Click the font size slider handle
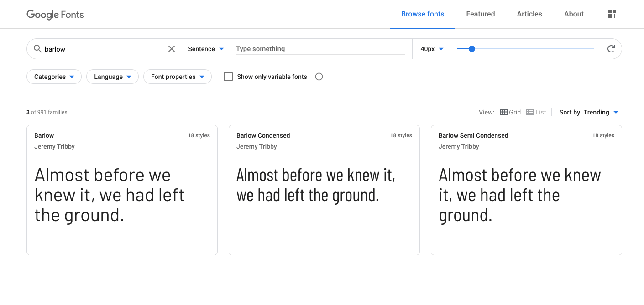The height and width of the screenshot is (305, 644). [472, 49]
